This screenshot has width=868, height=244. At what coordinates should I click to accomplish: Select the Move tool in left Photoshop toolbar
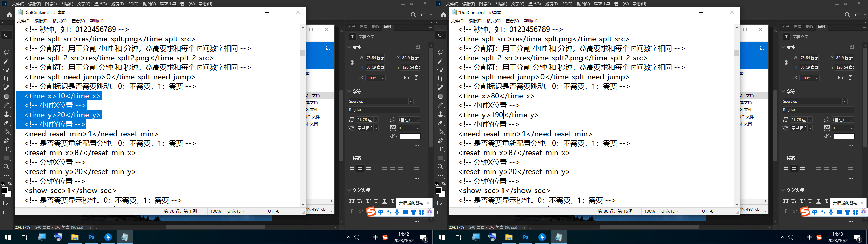pyautogui.click(x=6, y=35)
